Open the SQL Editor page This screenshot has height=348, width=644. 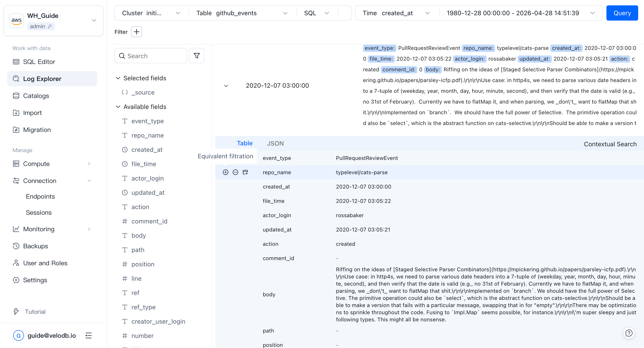tap(39, 62)
